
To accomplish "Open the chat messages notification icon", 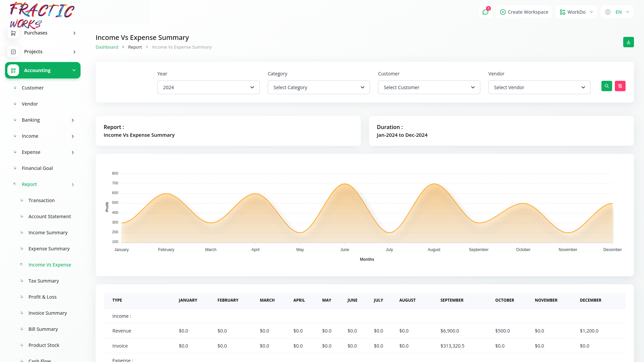I will (485, 12).
